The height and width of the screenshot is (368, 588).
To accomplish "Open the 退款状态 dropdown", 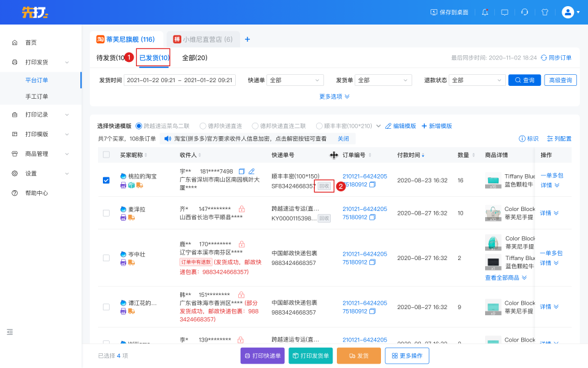I will (476, 80).
